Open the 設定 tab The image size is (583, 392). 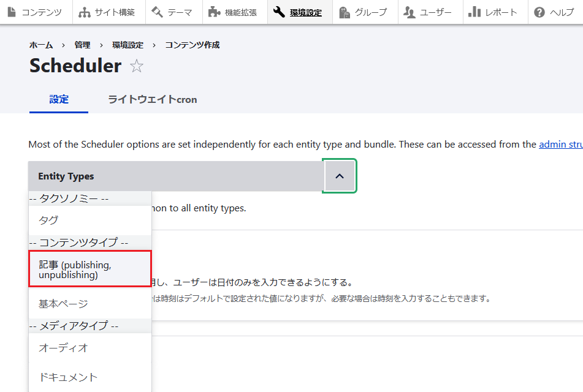click(x=58, y=99)
